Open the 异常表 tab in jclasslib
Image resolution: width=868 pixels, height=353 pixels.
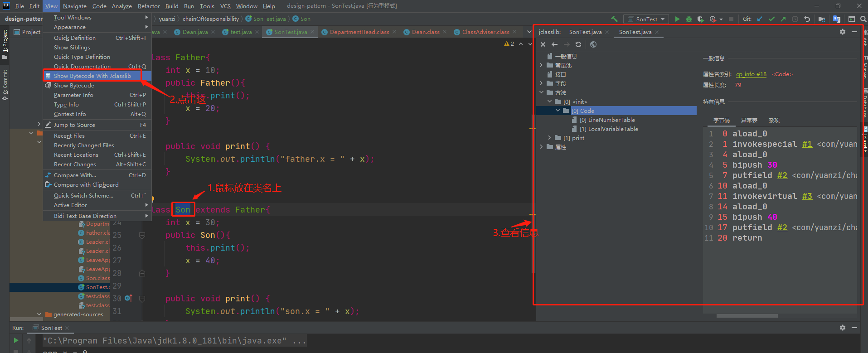pyautogui.click(x=749, y=120)
